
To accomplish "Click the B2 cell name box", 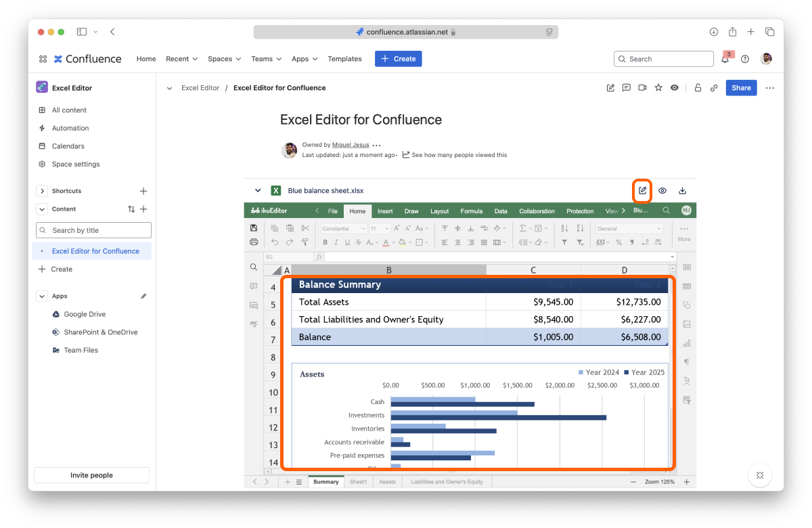I will coord(288,257).
